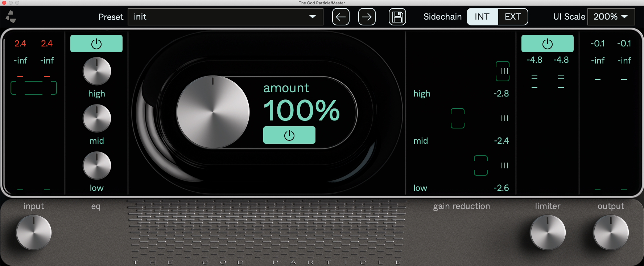Save preset using the floppy disk icon
The height and width of the screenshot is (266, 644).
397,17
